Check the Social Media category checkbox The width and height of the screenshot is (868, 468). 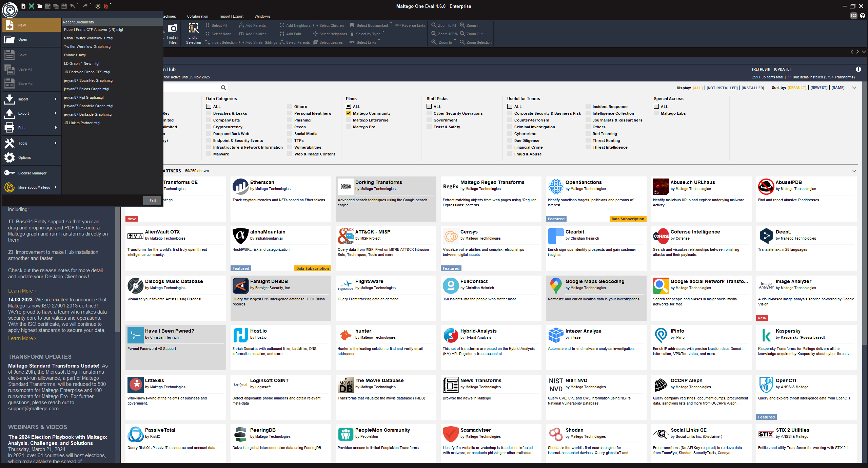(290, 133)
